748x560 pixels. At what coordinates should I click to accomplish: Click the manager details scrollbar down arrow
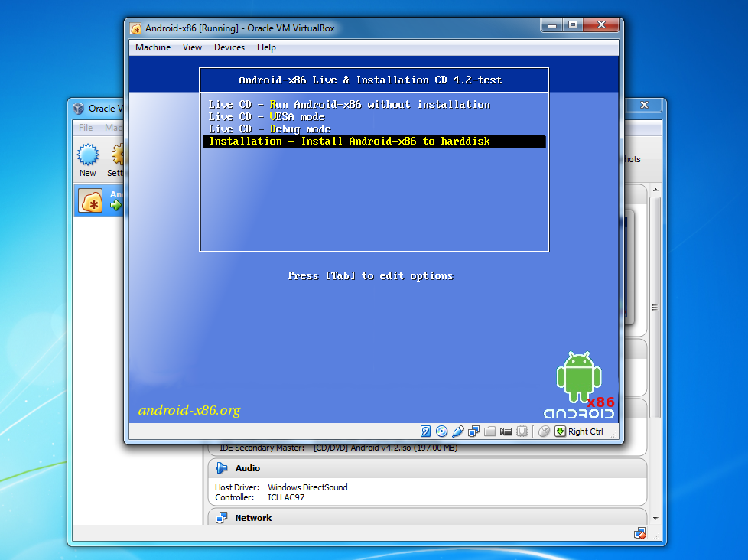pyautogui.click(x=655, y=519)
